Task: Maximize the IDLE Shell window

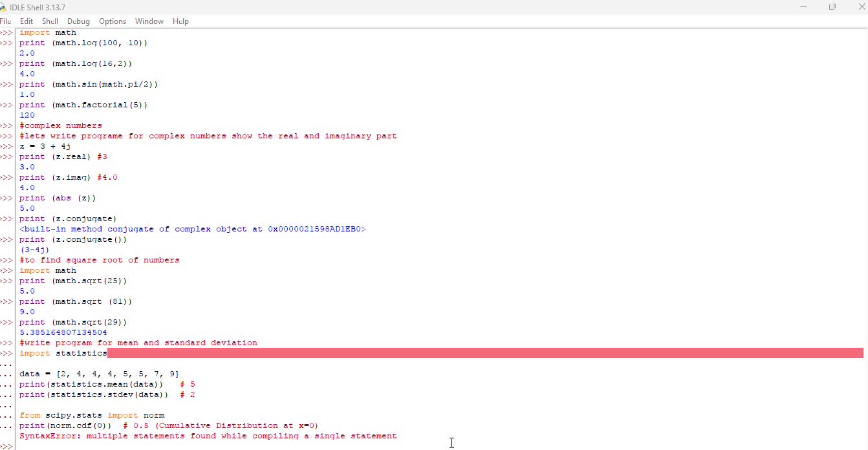Action: point(832,6)
